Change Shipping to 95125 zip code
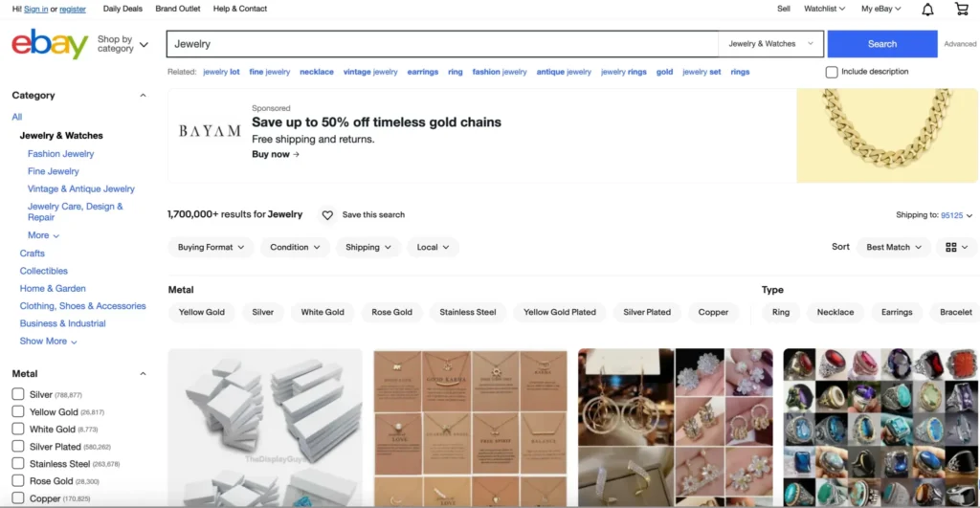980x508 pixels. point(957,215)
